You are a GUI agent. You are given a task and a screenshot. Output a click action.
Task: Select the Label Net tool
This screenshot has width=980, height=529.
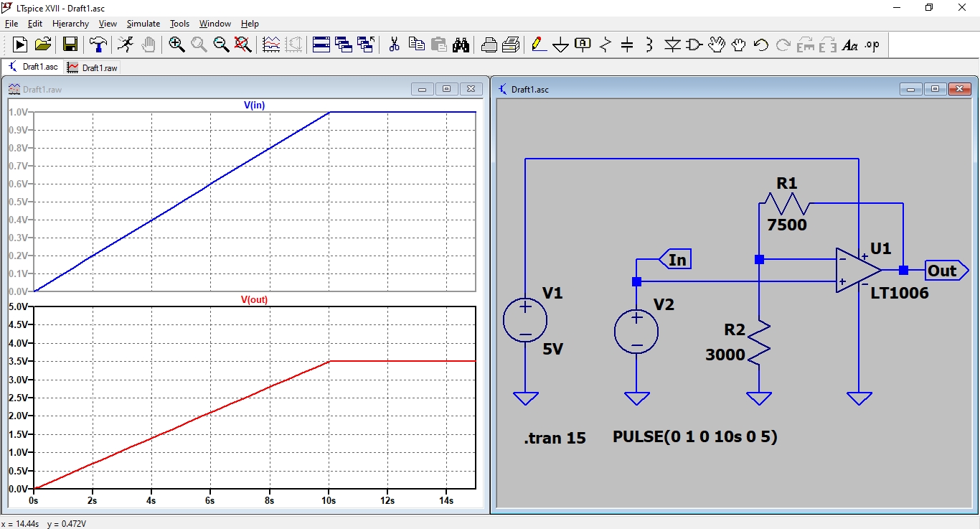583,45
